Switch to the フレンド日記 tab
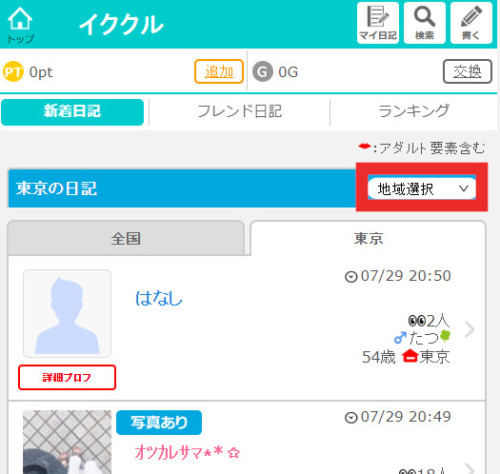The width and height of the screenshot is (500, 474). click(240, 112)
